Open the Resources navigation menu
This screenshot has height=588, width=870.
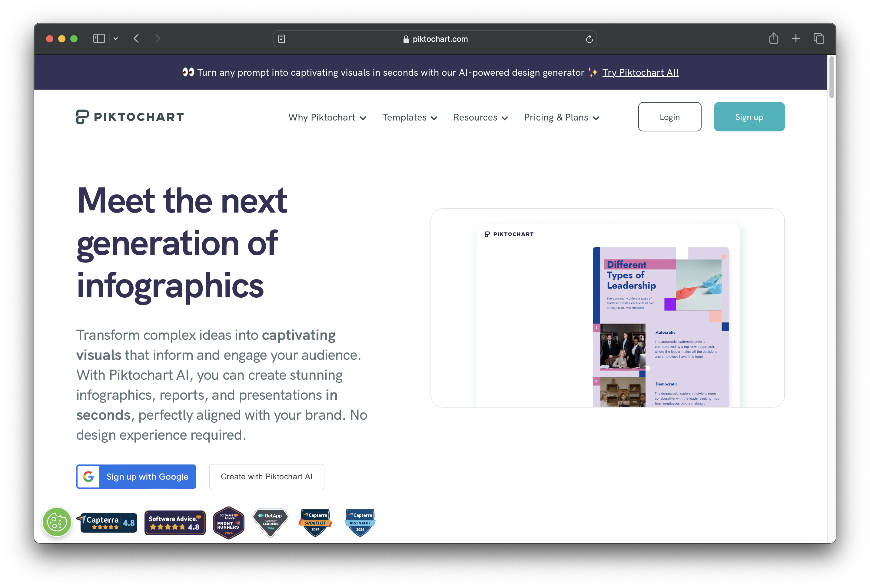coord(480,117)
